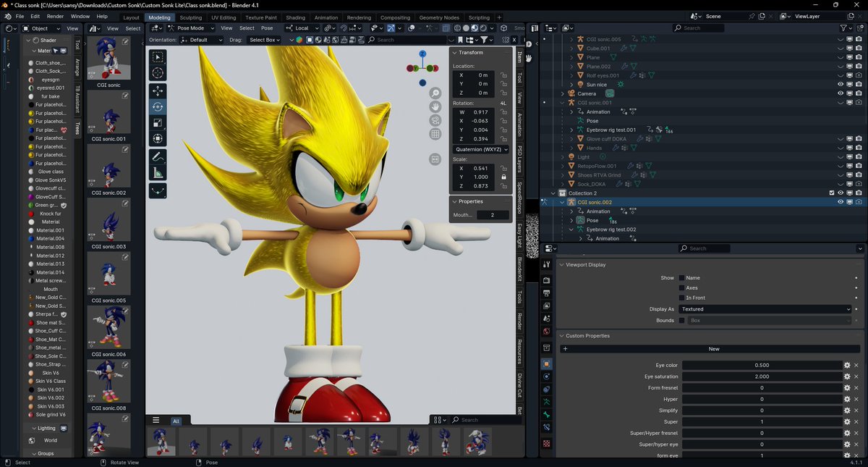868x467 pixels.
Task: Open the Physics properties tab
Action: coord(547,376)
